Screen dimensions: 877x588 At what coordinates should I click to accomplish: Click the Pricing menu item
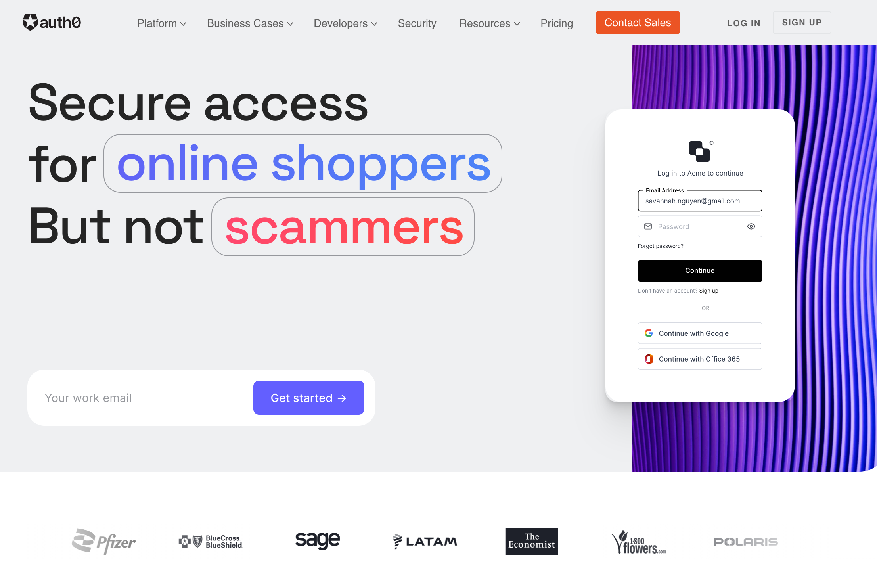[x=556, y=23]
